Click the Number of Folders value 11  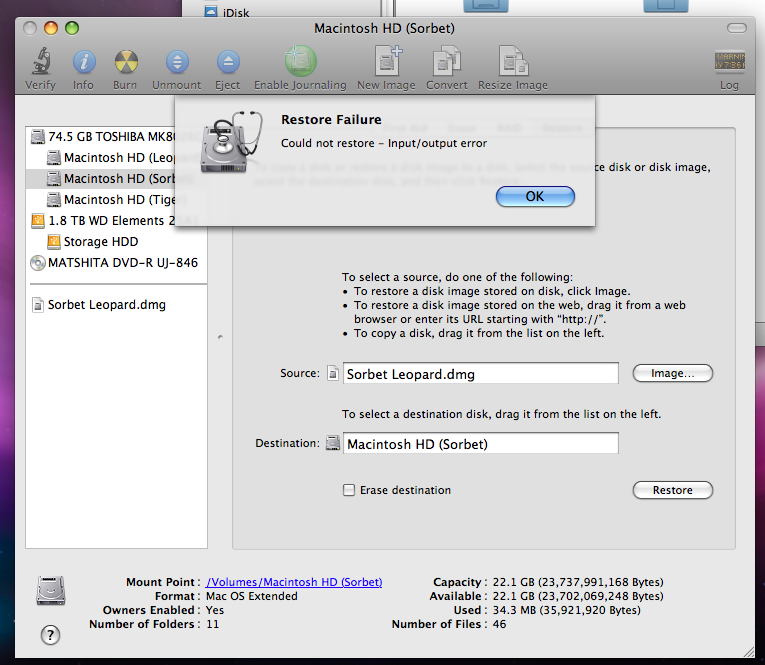pos(212,625)
